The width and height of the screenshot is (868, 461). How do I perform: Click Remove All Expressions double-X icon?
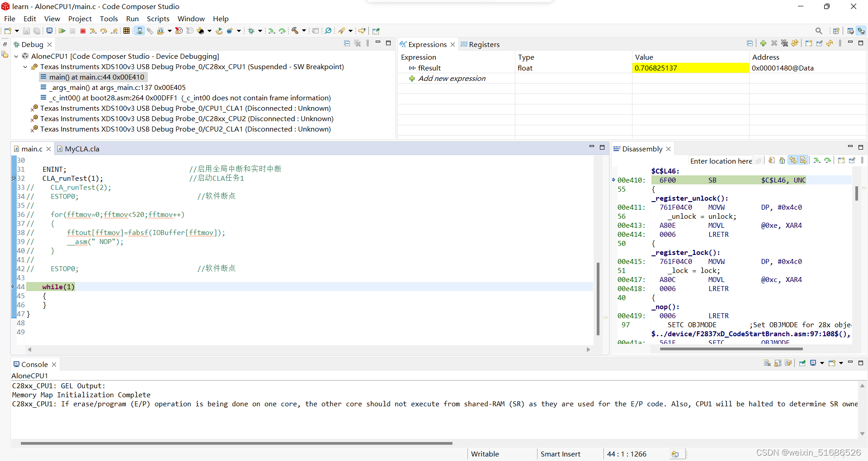tap(784, 43)
